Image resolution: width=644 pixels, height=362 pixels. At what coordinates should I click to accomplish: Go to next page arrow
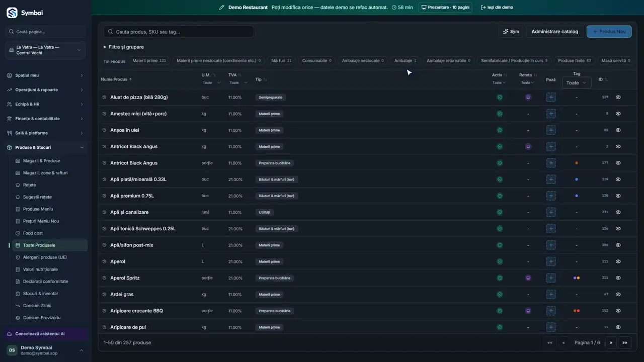(x=611, y=342)
